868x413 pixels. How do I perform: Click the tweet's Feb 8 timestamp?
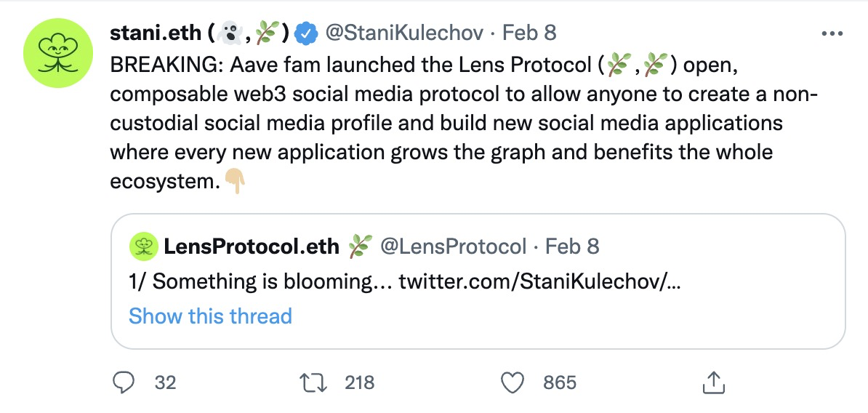point(529,33)
